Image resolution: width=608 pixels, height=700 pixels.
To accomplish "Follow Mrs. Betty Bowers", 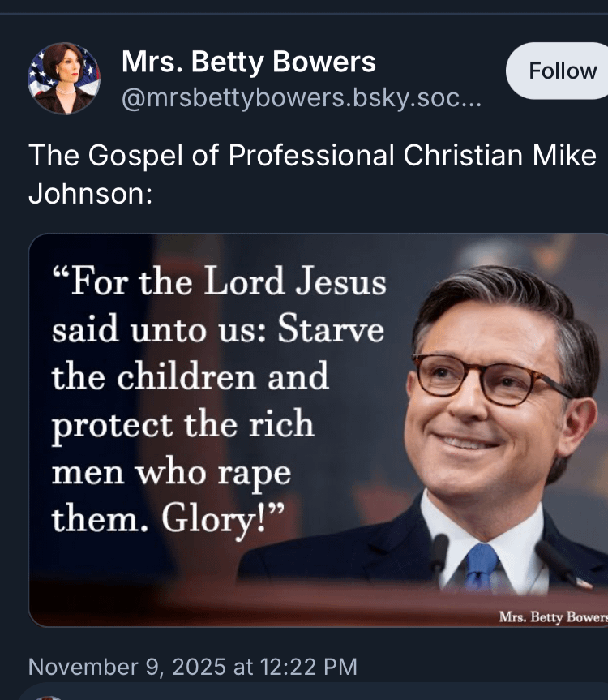I will point(558,71).
